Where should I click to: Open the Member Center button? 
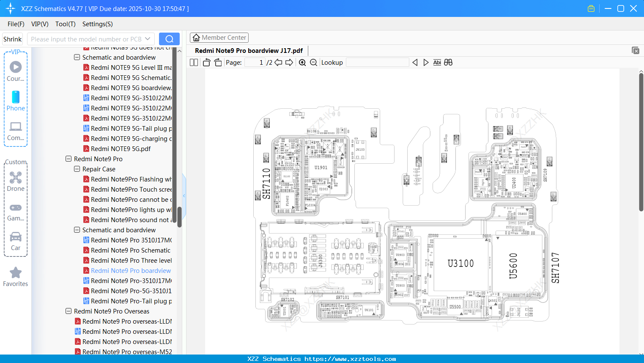pos(219,38)
